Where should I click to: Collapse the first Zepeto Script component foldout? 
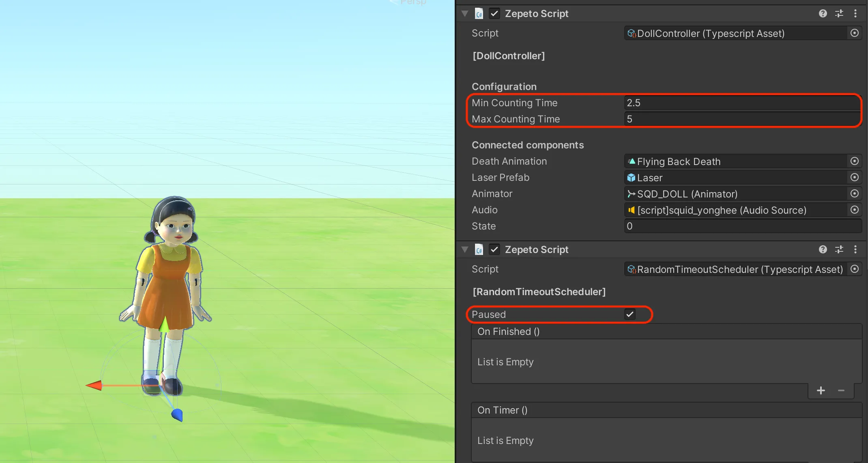pyautogui.click(x=465, y=13)
